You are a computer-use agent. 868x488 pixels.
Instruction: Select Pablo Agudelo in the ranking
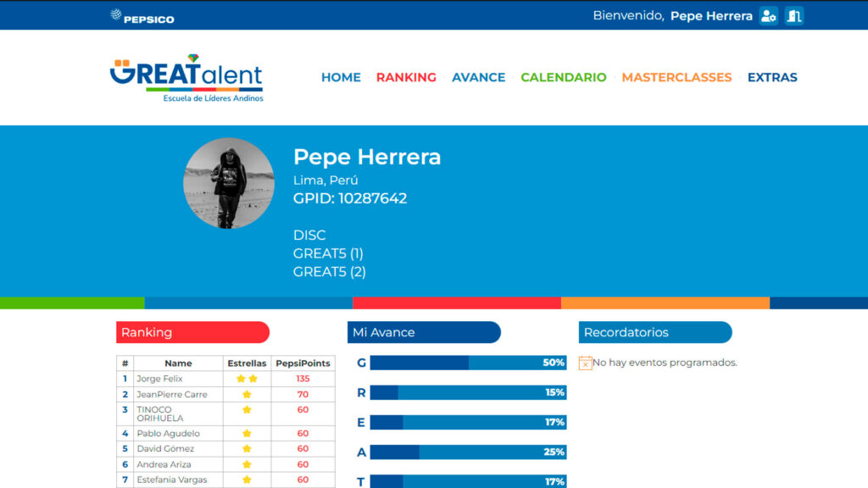[x=169, y=433]
